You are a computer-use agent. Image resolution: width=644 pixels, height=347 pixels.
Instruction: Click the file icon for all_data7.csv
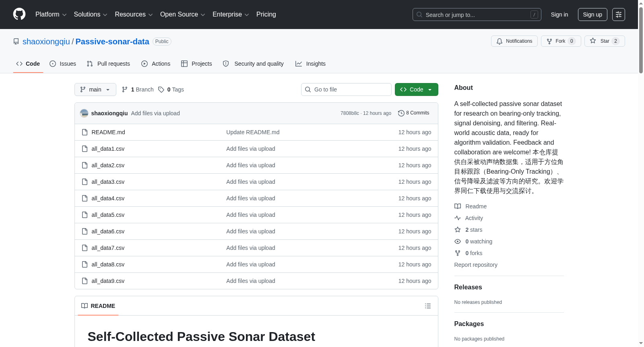[85, 248]
